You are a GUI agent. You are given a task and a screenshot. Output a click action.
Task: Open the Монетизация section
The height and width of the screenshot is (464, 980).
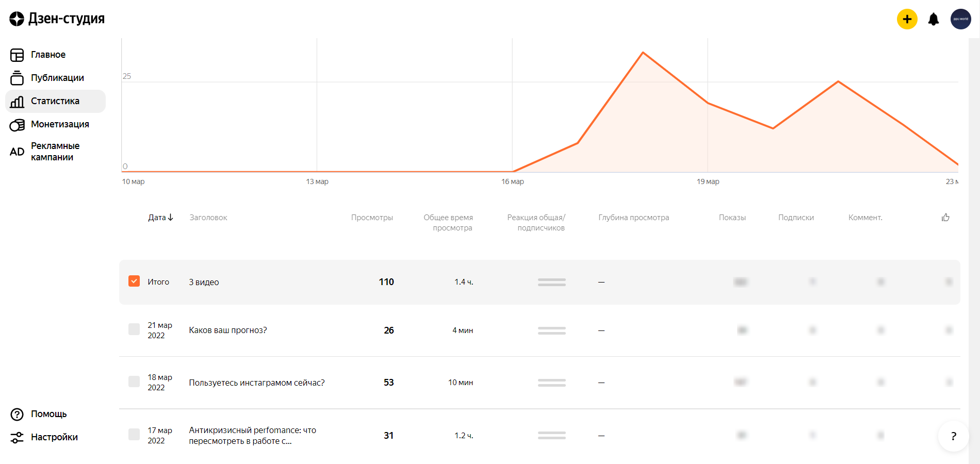pos(60,124)
